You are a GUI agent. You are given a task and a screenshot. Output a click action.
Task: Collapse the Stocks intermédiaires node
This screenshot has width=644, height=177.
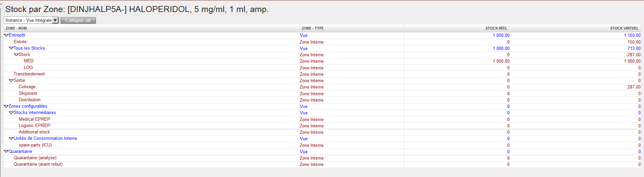(11, 113)
